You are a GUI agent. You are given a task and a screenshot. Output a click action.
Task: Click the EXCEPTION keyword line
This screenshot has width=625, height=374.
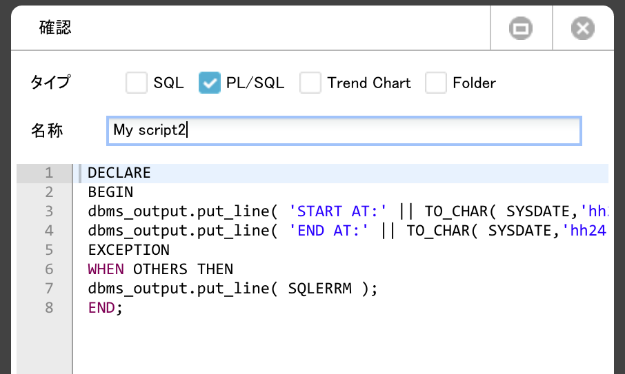129,250
